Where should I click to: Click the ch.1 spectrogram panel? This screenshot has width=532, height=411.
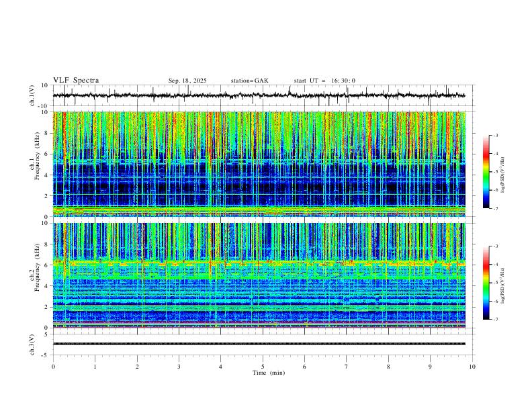coord(259,164)
